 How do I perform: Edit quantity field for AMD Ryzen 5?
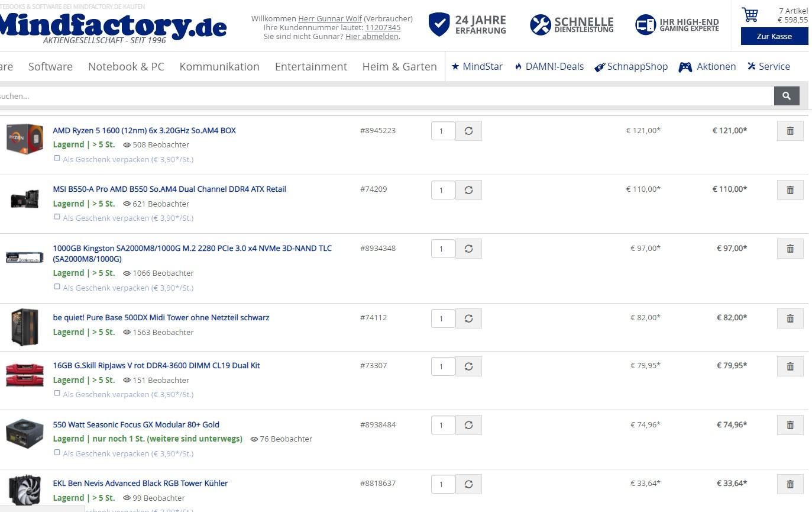coord(443,131)
